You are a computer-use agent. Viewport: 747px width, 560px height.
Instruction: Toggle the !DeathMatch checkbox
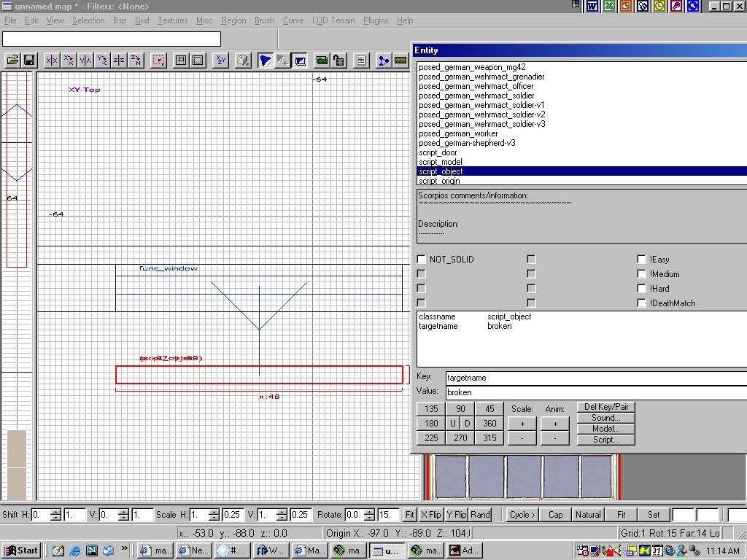pos(641,303)
